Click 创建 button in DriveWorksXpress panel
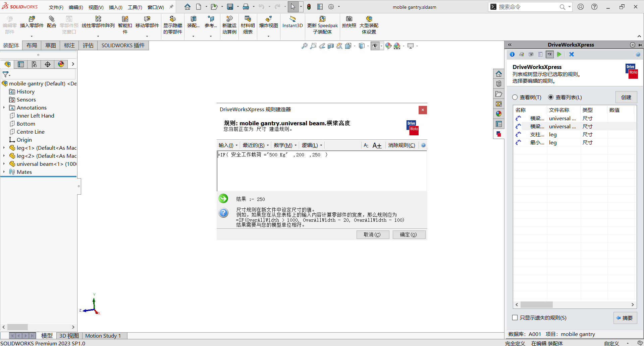 pyautogui.click(x=626, y=97)
